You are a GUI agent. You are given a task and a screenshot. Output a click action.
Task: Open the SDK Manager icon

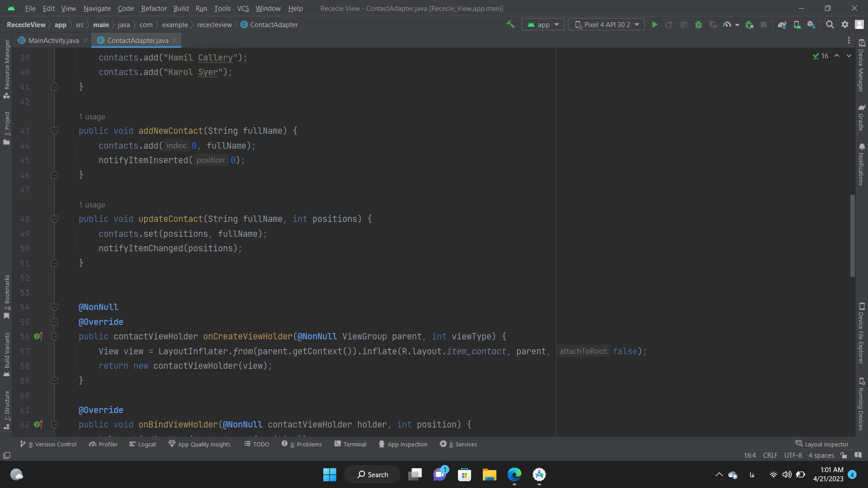811,24
